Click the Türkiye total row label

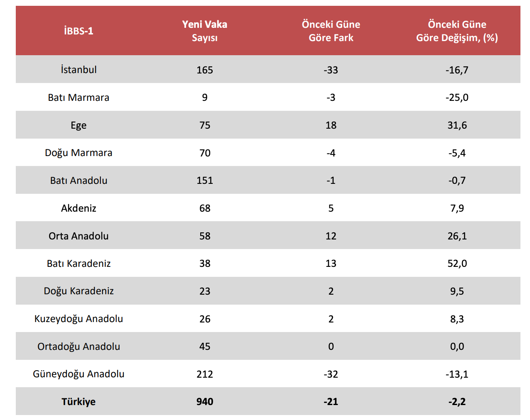pos(79,402)
